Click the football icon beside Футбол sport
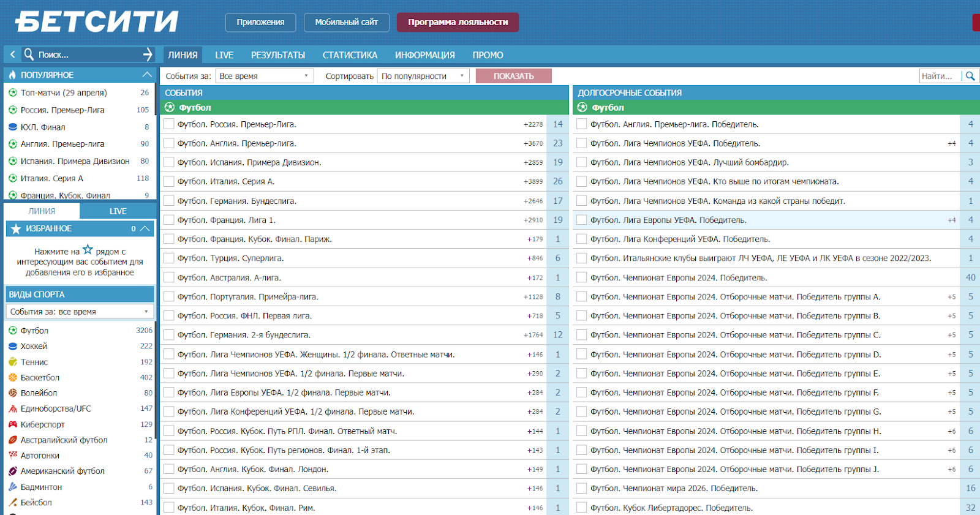Viewport: 980px width, 515px height. [13, 330]
